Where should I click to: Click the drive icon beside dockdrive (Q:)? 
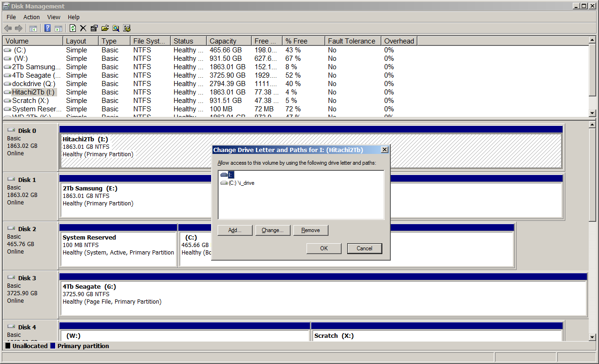pos(7,84)
